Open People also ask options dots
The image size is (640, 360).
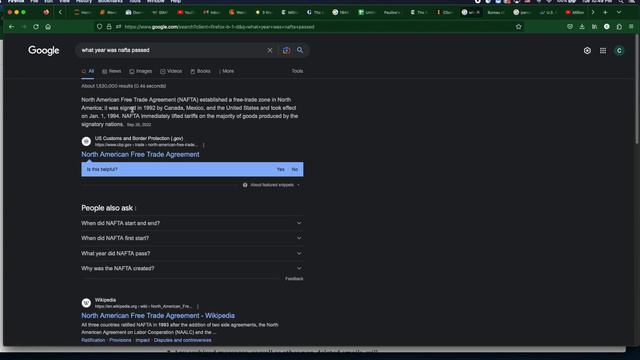tap(136, 208)
